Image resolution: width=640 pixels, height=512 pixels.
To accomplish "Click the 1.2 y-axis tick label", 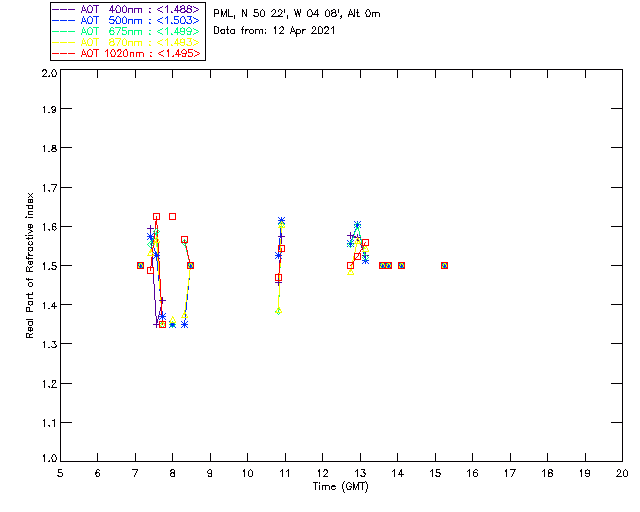I will pos(49,384).
